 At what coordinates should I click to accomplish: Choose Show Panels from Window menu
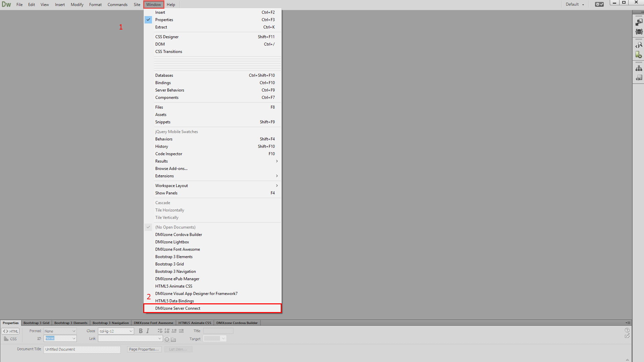[213, 193]
